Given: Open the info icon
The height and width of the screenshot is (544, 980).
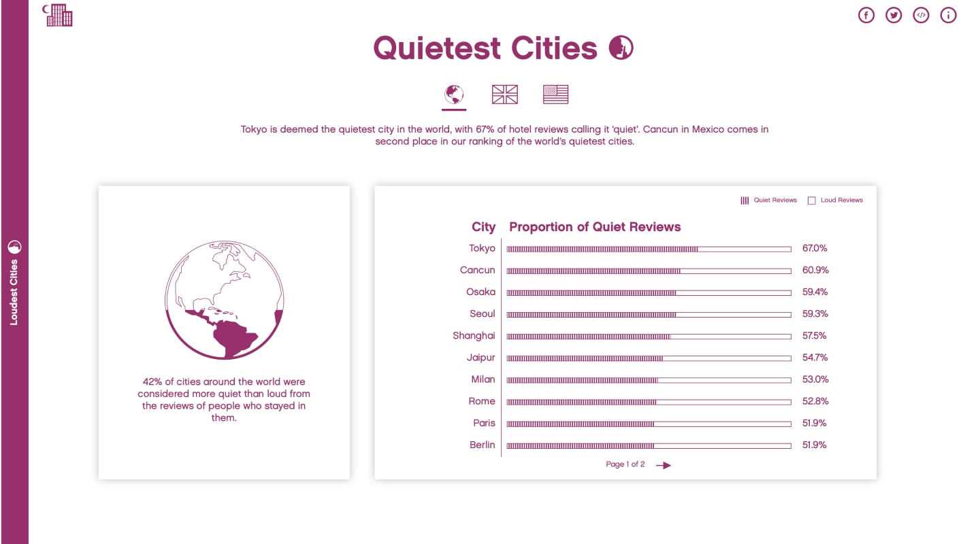Looking at the screenshot, I should click(x=948, y=15).
